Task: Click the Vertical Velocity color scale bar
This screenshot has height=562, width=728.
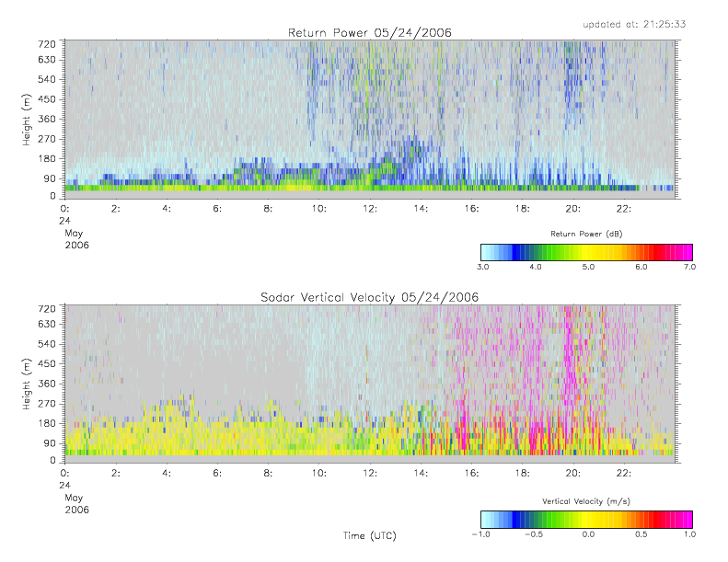Action: (x=586, y=520)
